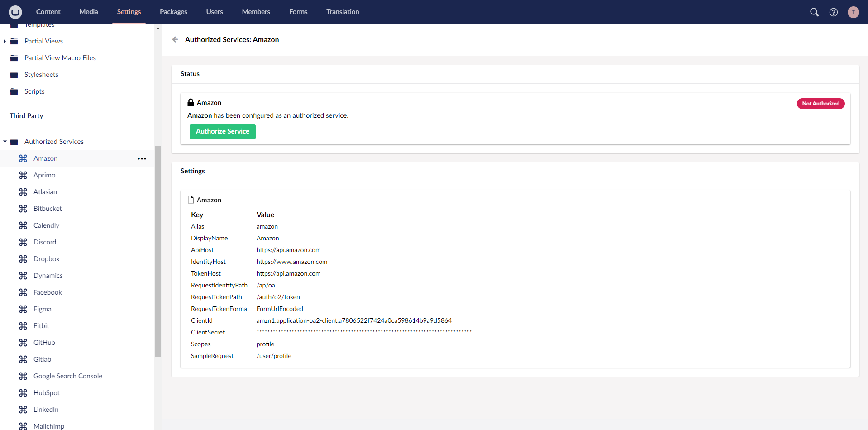The height and width of the screenshot is (430, 868).
Task: Click the Authorized Services folder icon
Action: click(x=14, y=142)
